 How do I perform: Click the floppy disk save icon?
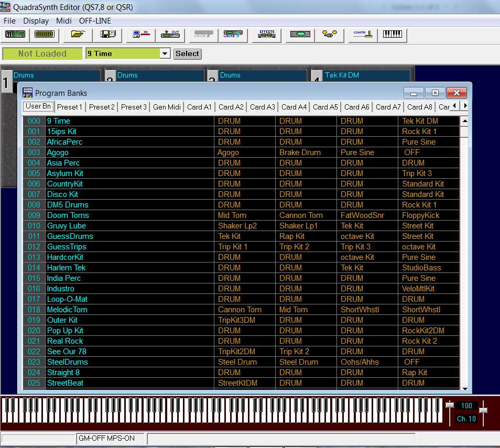tap(108, 35)
